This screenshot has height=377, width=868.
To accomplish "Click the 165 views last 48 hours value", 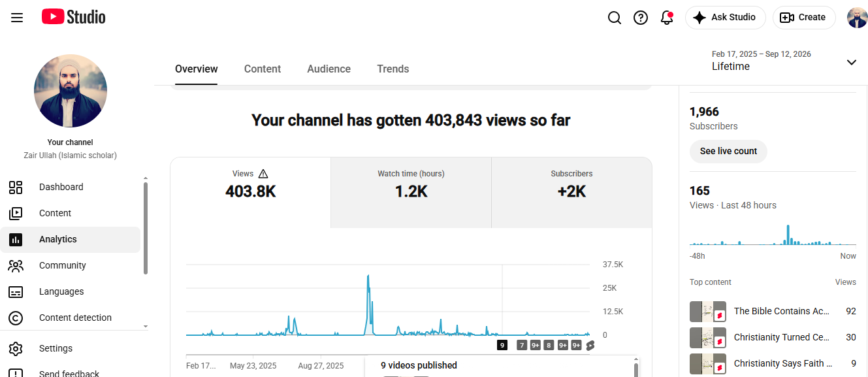I will tap(699, 191).
